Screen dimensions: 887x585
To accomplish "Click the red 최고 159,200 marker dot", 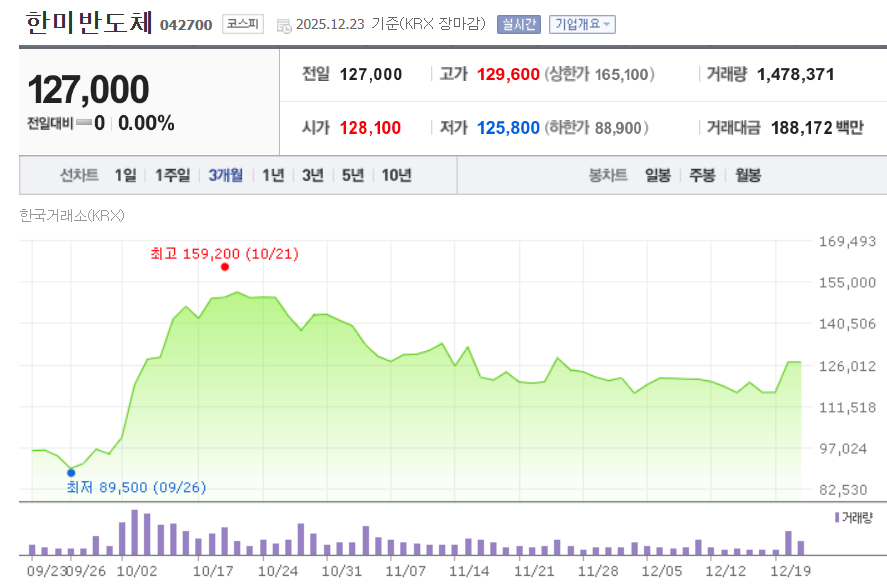I will (225, 267).
